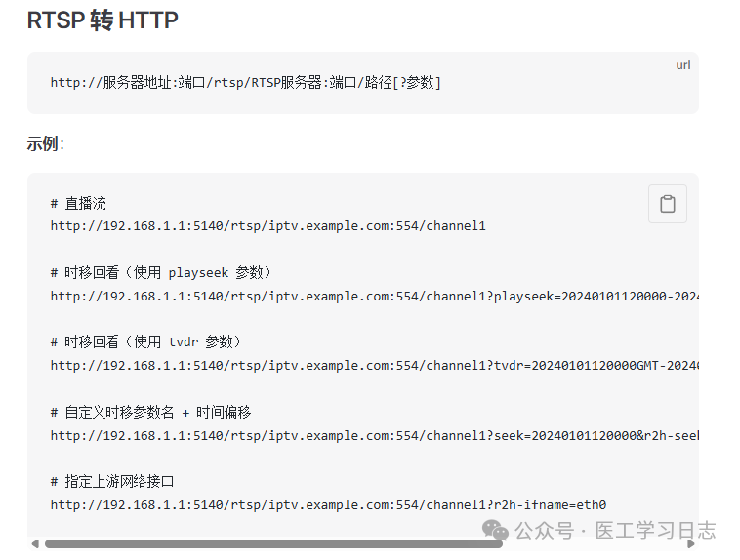Click the URL ending with r2h-ifname=eth0
Screen dimensions: 740x560
click(328, 505)
